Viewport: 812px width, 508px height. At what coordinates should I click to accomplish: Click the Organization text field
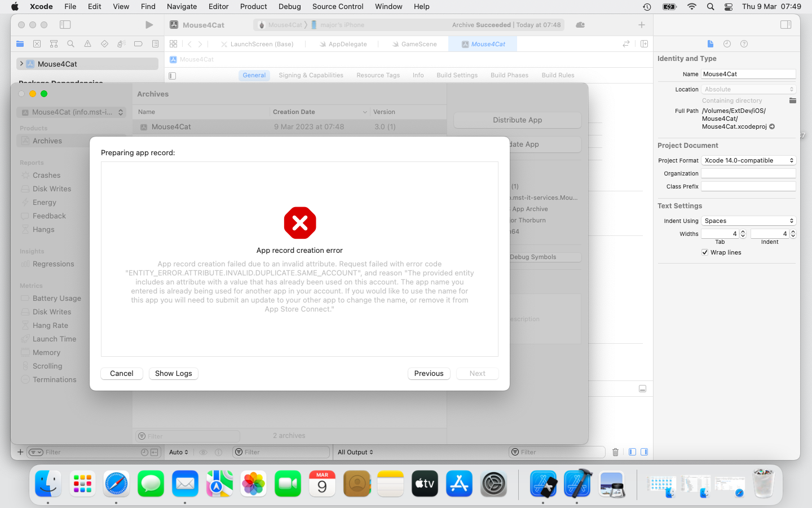coord(748,174)
